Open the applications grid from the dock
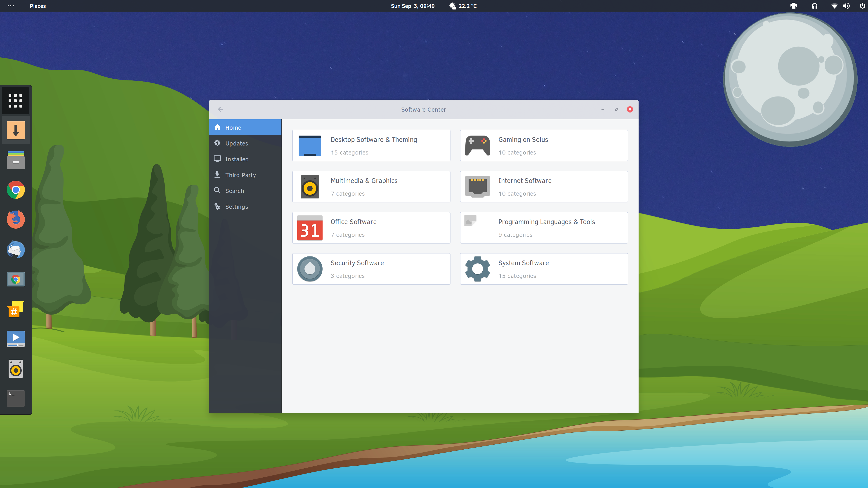 click(x=16, y=100)
